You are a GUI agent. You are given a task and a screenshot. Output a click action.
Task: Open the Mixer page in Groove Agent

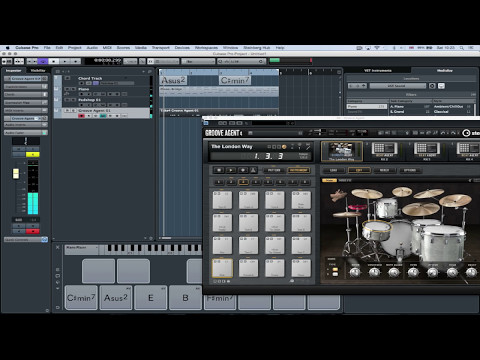384,170
